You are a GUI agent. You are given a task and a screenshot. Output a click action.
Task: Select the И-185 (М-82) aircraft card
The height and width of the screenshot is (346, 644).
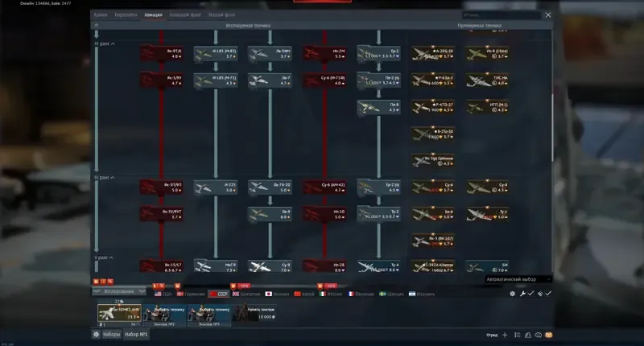click(x=216, y=54)
